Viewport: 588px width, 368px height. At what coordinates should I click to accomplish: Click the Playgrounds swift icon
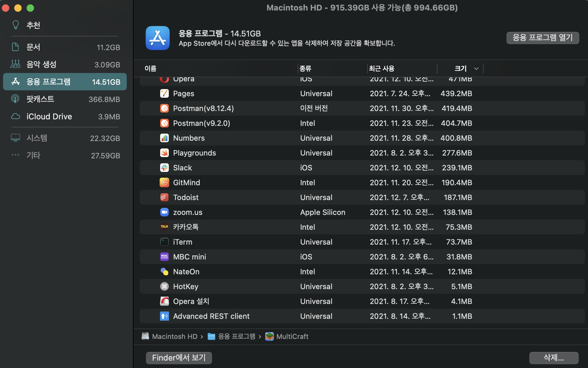click(x=164, y=153)
